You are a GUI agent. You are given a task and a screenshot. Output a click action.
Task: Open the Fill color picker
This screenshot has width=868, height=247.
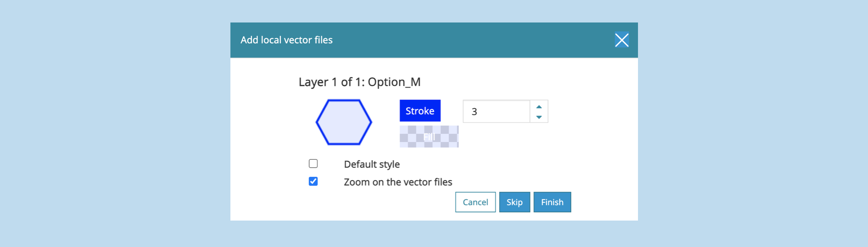(429, 137)
